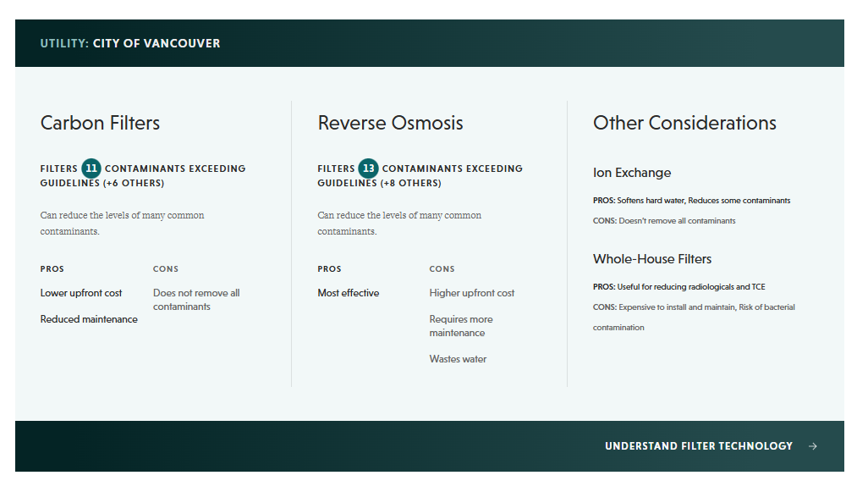Select the Carbon Filters heading
Image resolution: width=868 pixels, height=503 pixels.
click(100, 123)
